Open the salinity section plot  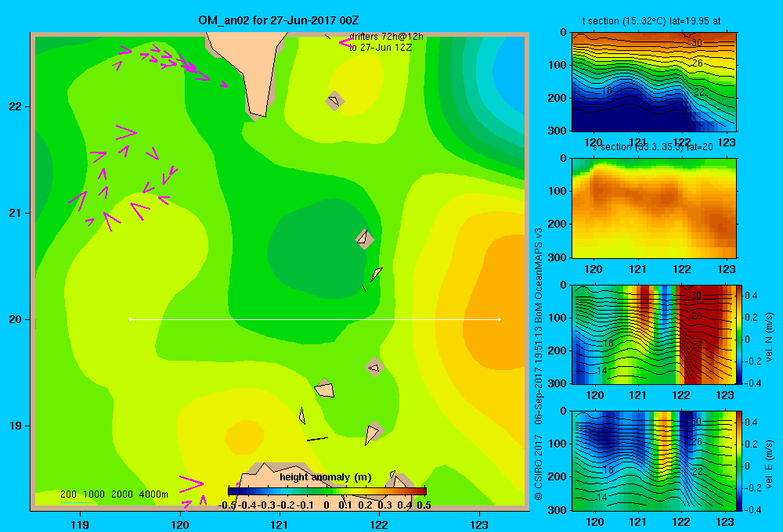coord(654,208)
